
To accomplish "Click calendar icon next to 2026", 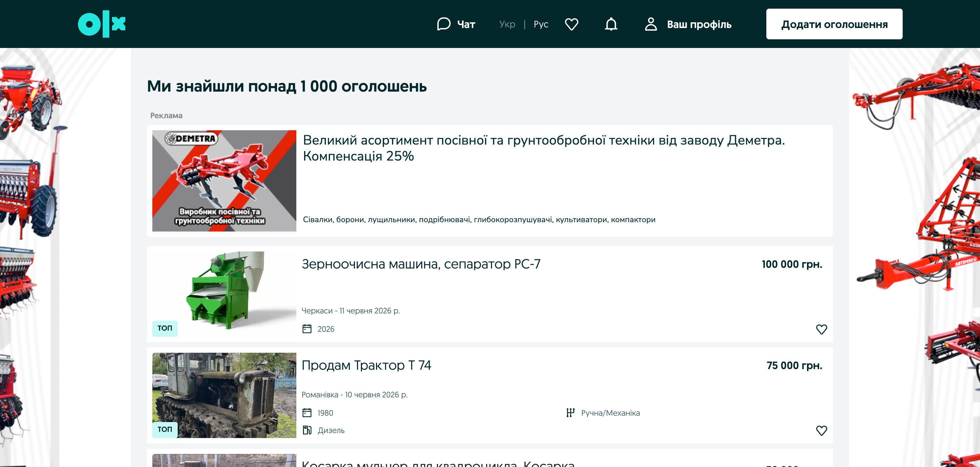I will click(x=307, y=328).
